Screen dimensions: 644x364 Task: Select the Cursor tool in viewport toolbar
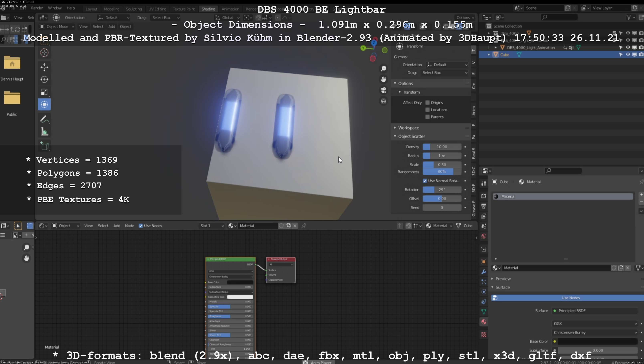44,53
